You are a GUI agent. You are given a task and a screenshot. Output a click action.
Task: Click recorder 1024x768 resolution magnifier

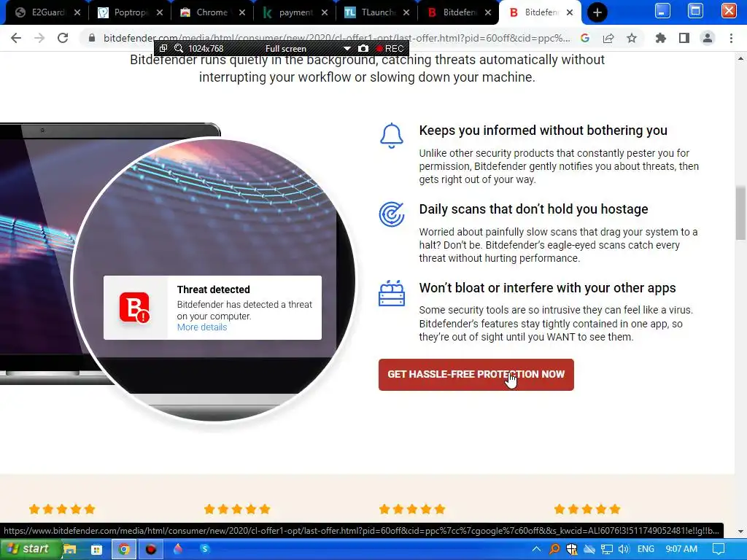pos(179,49)
